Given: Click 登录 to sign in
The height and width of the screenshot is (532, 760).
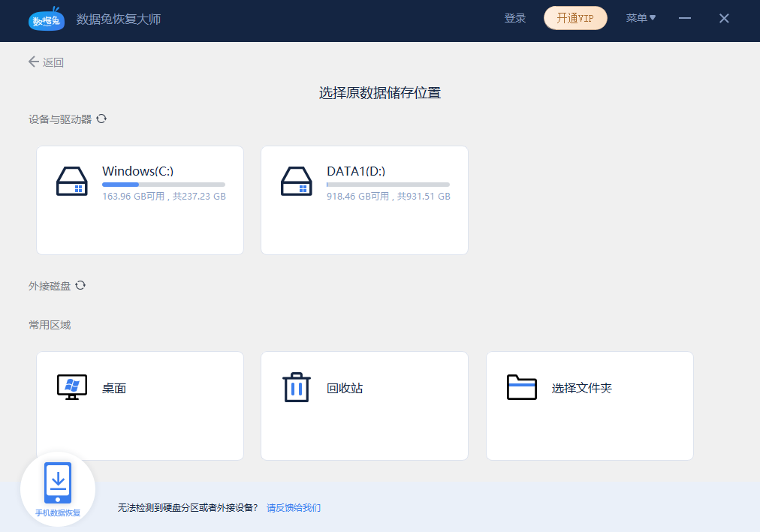Looking at the screenshot, I should pos(515,18).
